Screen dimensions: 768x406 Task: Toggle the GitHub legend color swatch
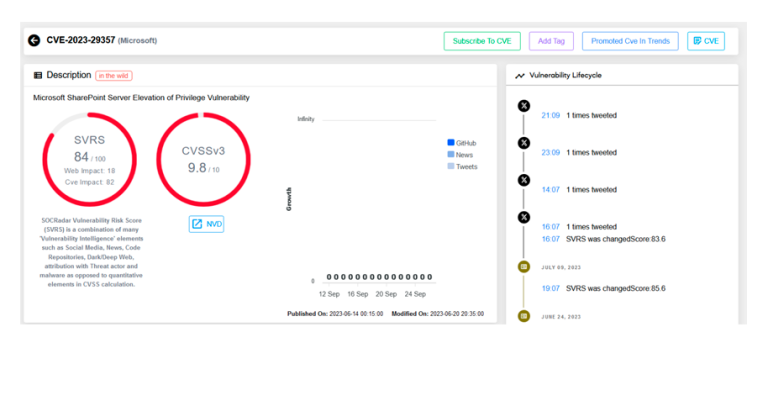click(451, 143)
